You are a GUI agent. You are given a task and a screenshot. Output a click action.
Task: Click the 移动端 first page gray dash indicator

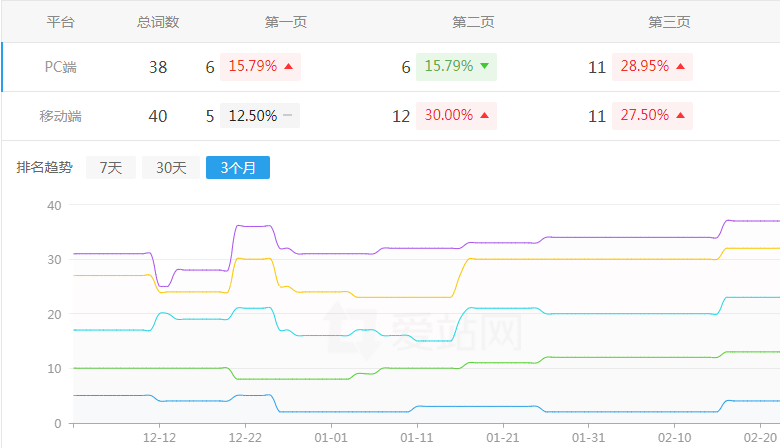pos(287,115)
